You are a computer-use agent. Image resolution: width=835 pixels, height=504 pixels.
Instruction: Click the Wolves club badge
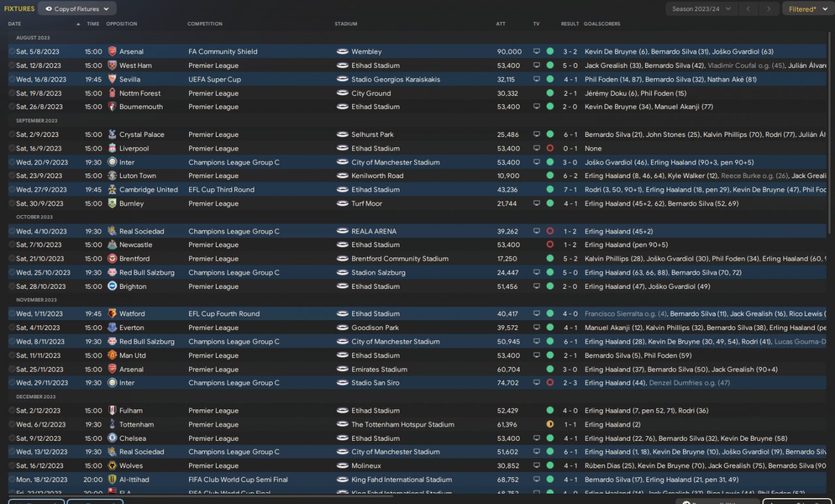(112, 466)
